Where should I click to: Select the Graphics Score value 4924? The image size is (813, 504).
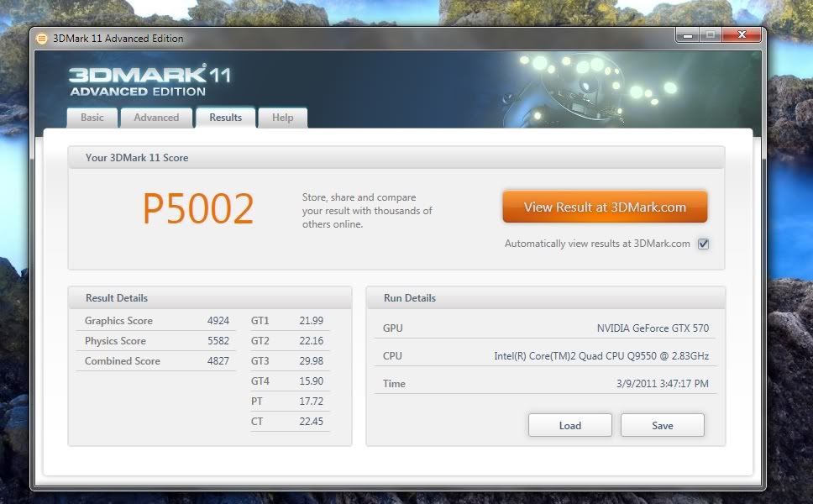(x=218, y=320)
